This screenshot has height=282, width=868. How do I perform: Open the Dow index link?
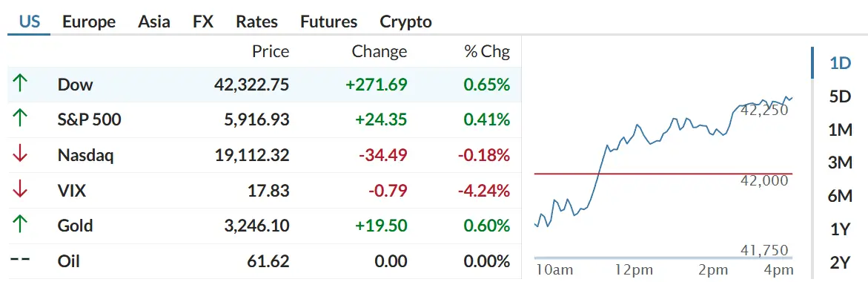tap(76, 85)
